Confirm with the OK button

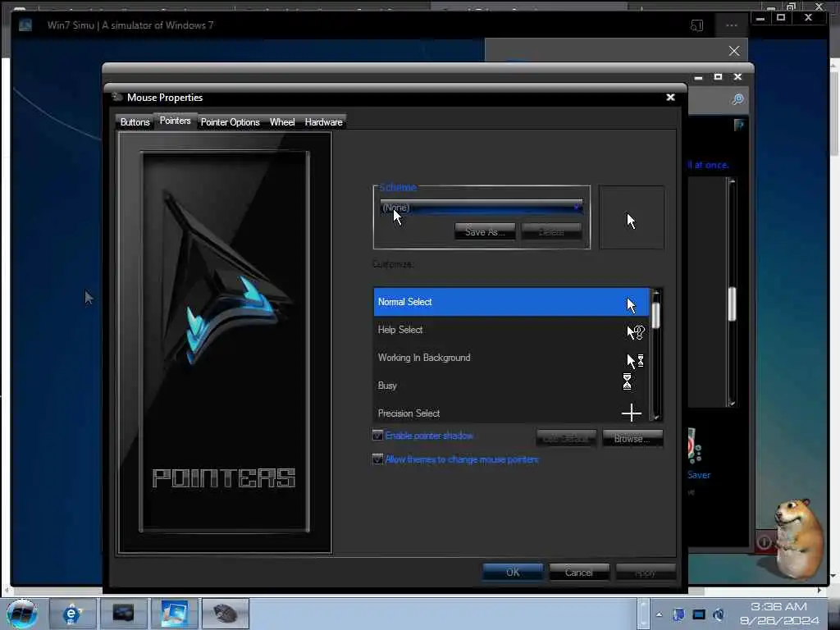[x=513, y=572]
